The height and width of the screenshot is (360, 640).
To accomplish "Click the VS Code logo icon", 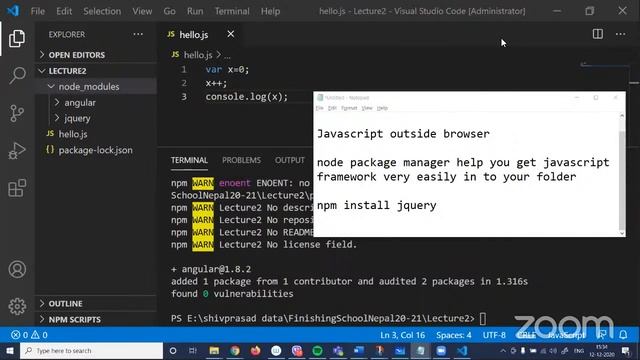I will (x=13, y=11).
